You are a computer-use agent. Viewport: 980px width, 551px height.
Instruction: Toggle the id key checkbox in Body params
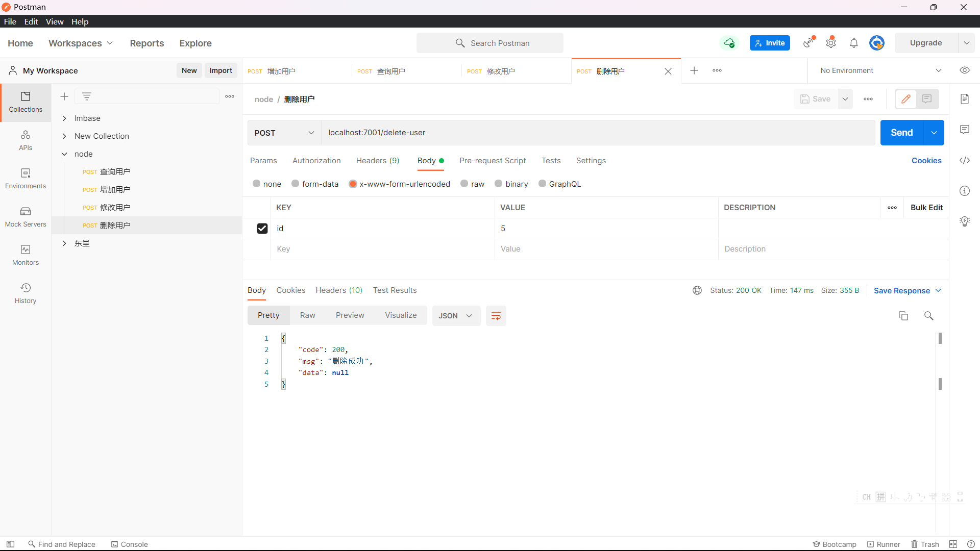(x=262, y=228)
